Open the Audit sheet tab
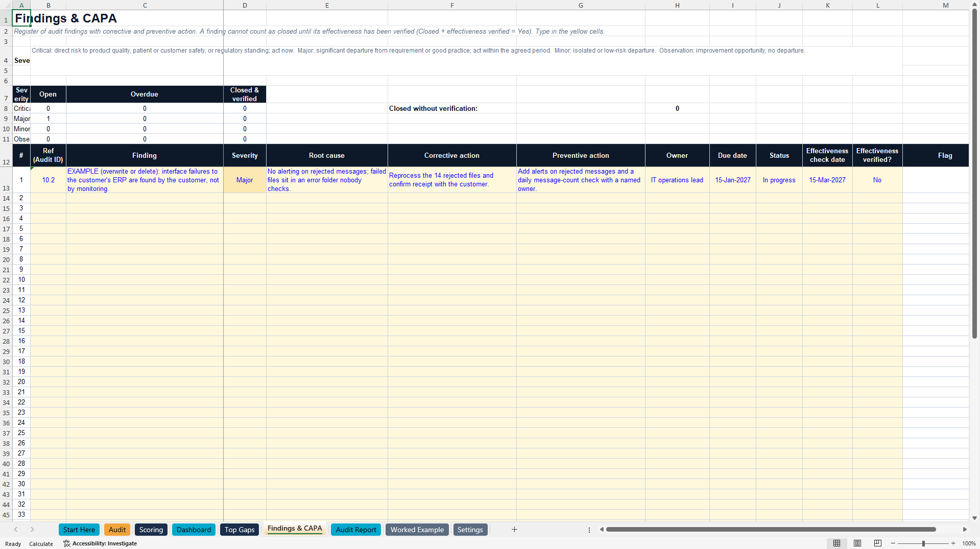Screen dimensions: 980x549 tap(117, 530)
